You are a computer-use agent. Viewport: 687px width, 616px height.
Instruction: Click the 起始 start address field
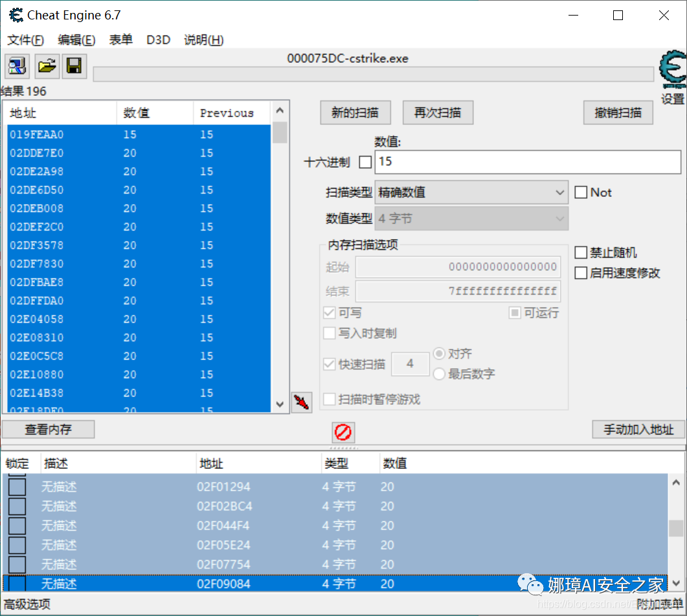pyautogui.click(x=458, y=267)
